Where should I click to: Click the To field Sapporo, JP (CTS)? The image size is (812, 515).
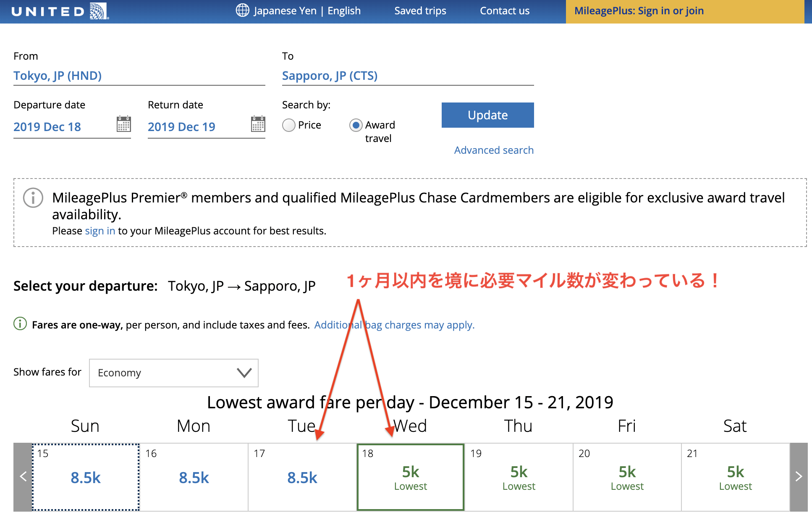point(408,76)
